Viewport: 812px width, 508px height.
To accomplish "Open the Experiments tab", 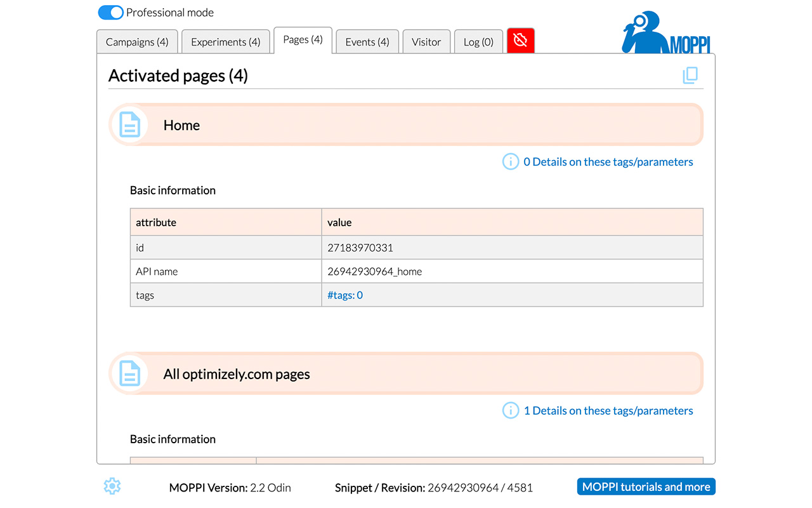I will click(x=226, y=41).
